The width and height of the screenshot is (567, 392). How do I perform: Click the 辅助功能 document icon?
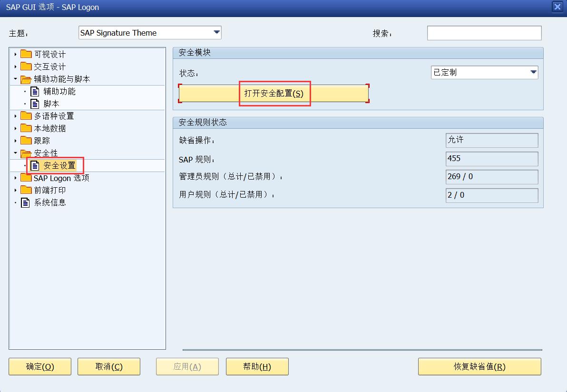(35, 91)
